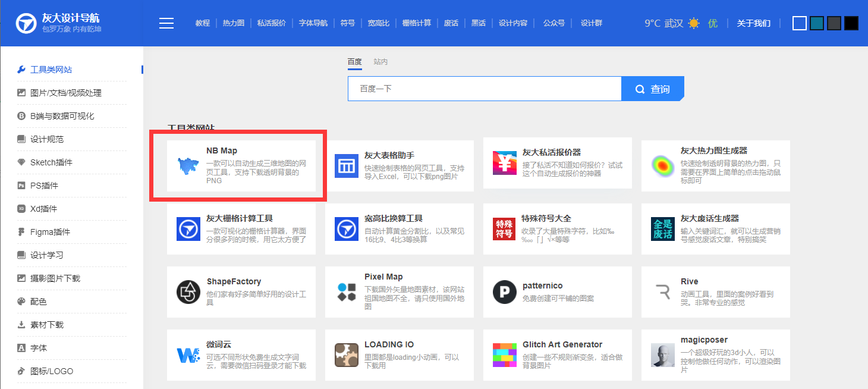Open 教程 in the top navigation
Screen dimensions: 868x389
pyautogui.click(x=203, y=23)
